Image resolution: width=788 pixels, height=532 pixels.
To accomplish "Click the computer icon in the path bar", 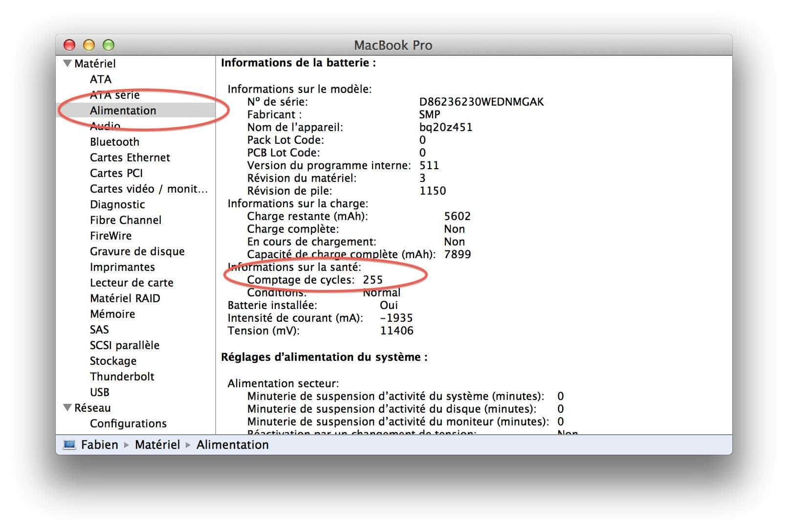I will pyautogui.click(x=70, y=444).
